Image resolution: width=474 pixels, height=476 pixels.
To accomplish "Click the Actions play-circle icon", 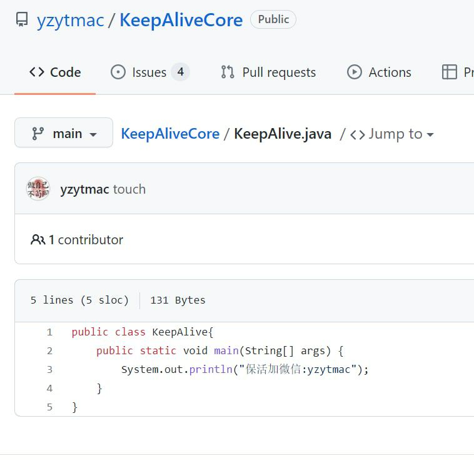I will click(355, 72).
